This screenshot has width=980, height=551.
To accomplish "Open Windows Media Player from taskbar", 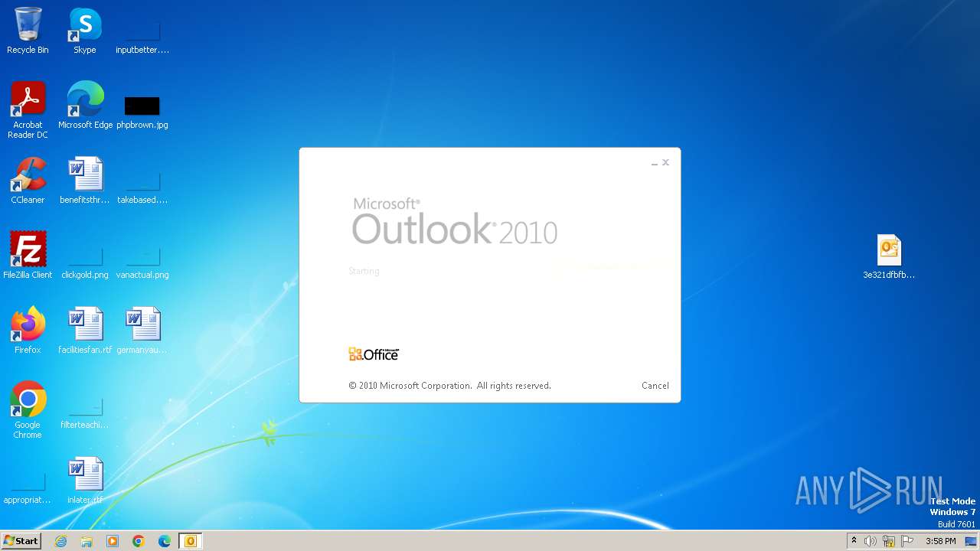I will [x=113, y=541].
